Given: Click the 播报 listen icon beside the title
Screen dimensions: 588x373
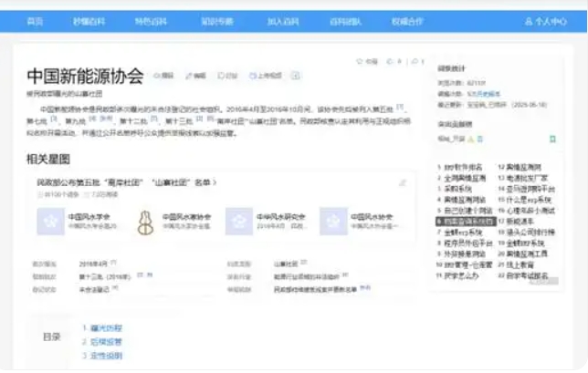Looking at the screenshot, I should [157, 76].
